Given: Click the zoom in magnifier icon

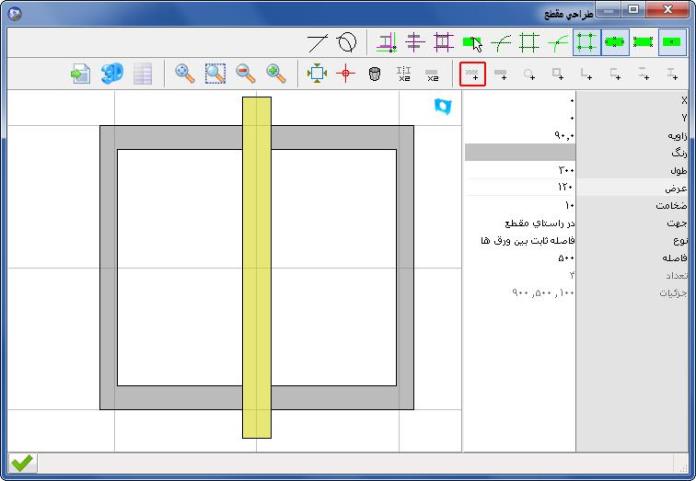Looking at the screenshot, I should 276,74.
